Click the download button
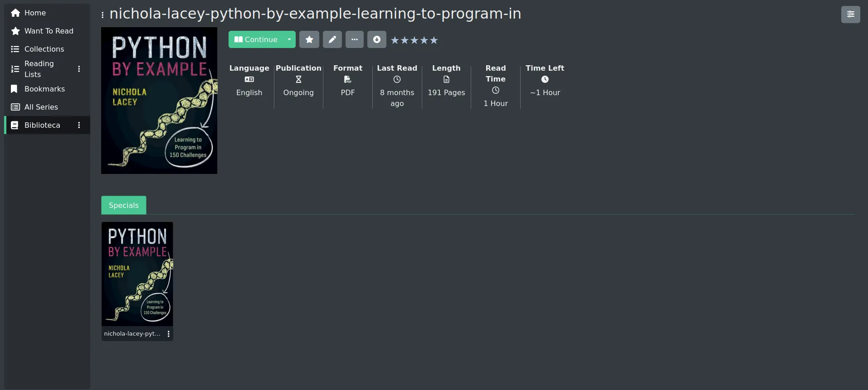Image resolution: width=868 pixels, height=390 pixels. (x=377, y=39)
